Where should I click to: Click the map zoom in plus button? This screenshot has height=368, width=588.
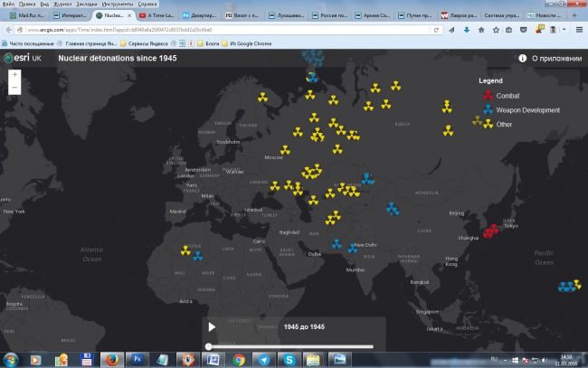tap(14, 75)
